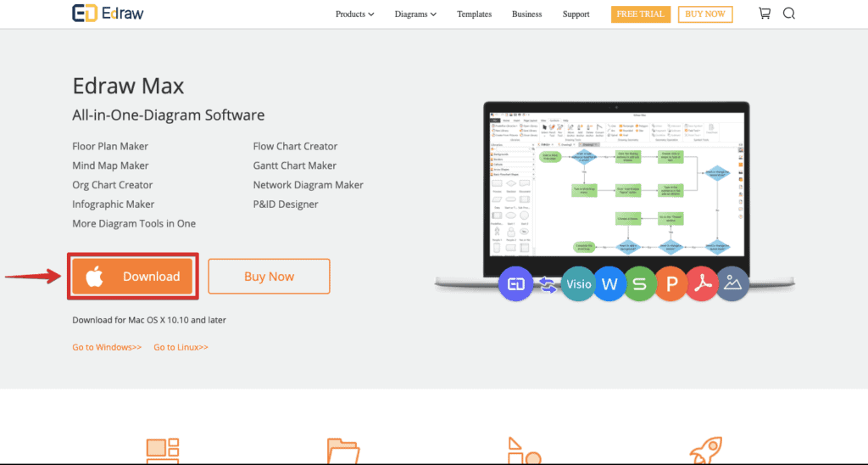Click the 'P&ID Designer' text
The image size is (868, 465).
point(286,204)
